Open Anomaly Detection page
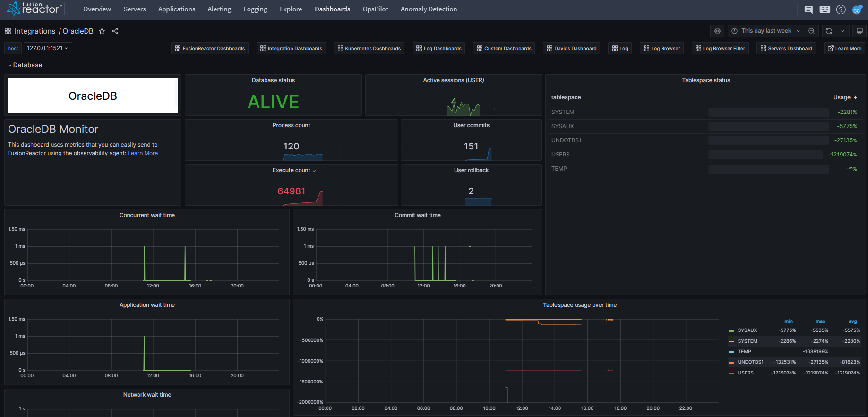 tap(429, 9)
